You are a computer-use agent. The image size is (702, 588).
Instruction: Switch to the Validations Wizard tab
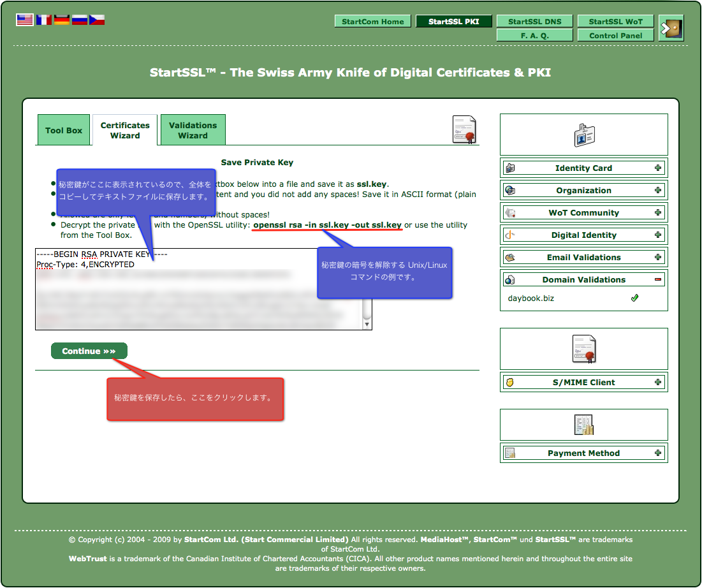coord(193,130)
